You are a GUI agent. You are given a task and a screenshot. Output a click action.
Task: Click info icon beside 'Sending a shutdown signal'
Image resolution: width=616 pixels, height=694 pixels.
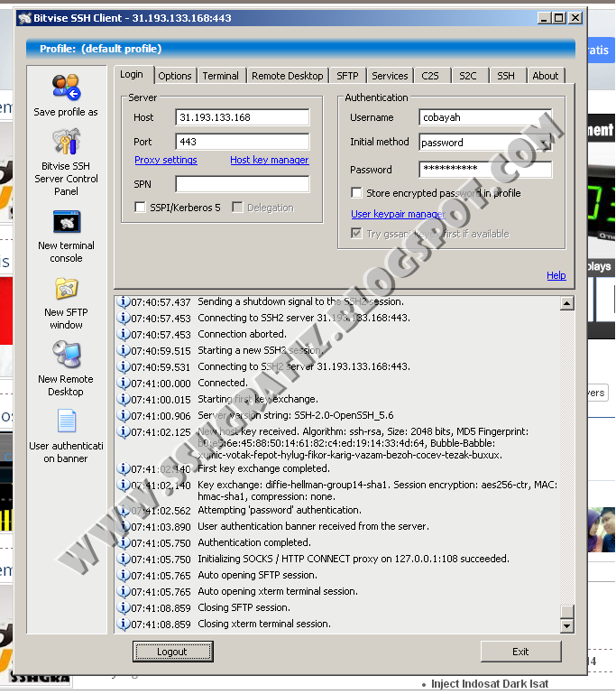124,301
